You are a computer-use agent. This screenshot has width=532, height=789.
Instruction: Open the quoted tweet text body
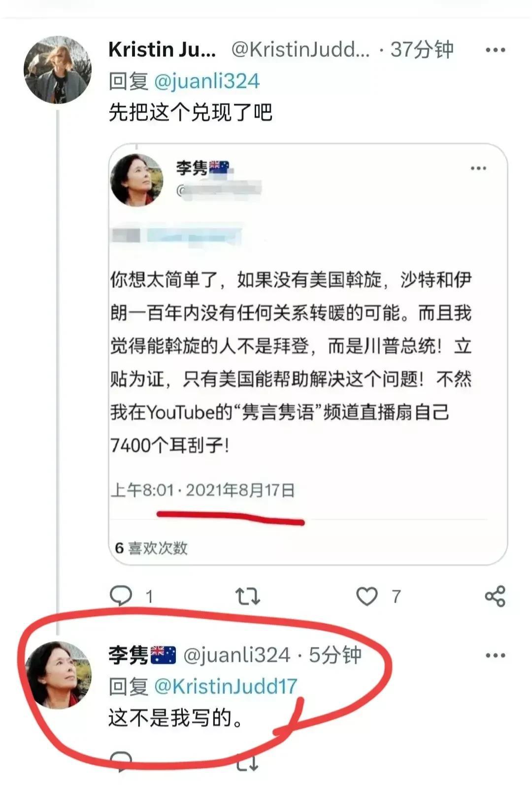[291, 362]
